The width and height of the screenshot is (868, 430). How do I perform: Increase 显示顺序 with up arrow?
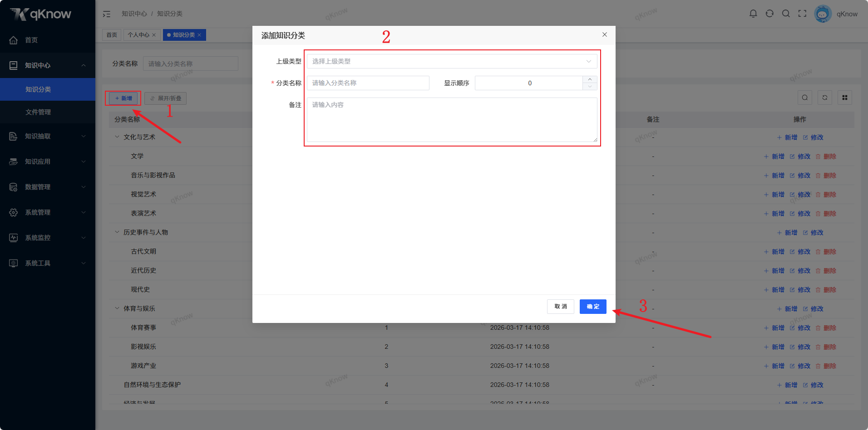pos(590,79)
